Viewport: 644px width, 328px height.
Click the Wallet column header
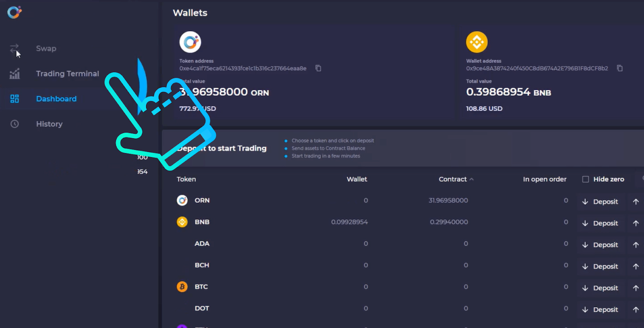coord(357,179)
